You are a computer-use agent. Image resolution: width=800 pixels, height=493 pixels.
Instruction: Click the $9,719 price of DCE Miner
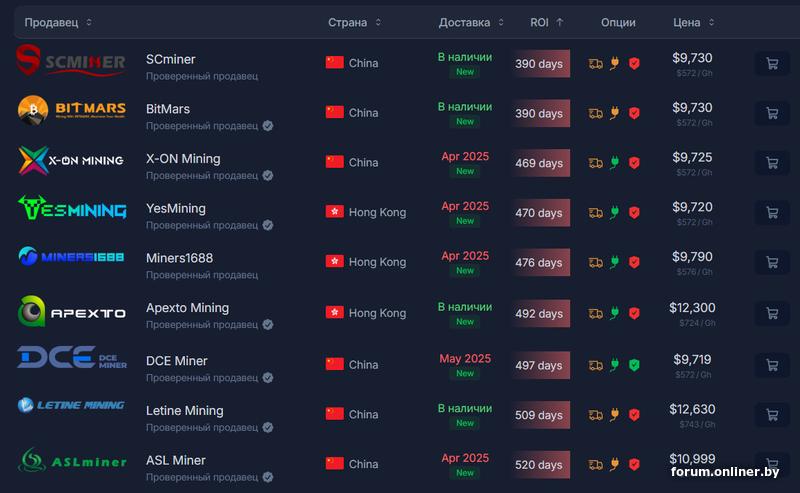tap(692, 359)
